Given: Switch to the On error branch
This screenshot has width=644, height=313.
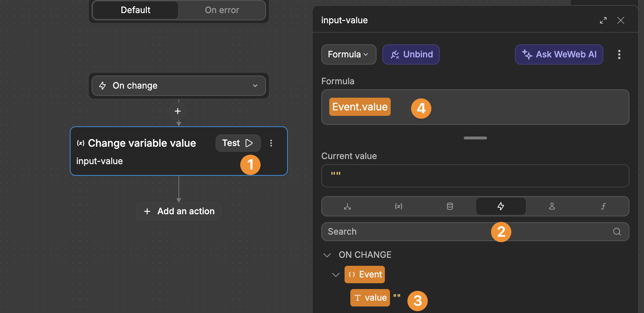Looking at the screenshot, I should click(x=222, y=10).
